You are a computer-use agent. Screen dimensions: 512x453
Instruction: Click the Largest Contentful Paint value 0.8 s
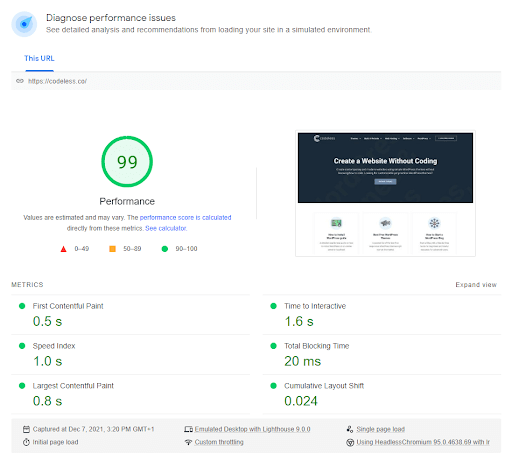(x=47, y=401)
